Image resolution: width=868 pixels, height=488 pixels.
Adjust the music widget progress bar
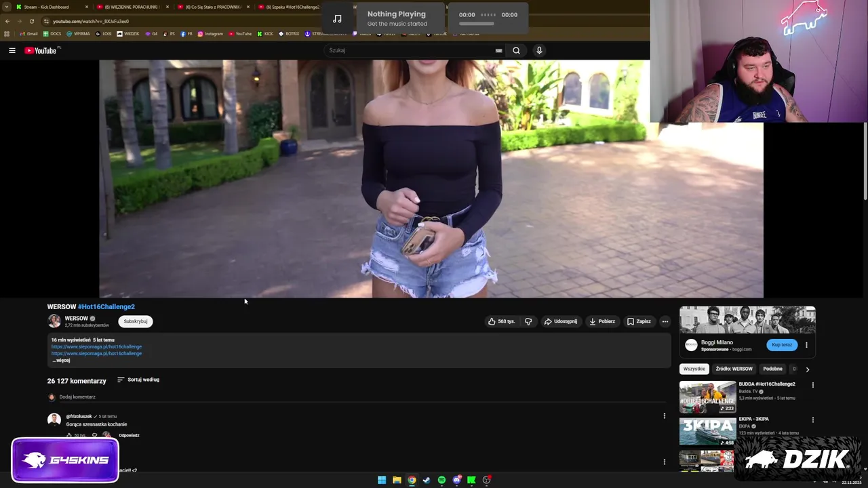click(476, 24)
